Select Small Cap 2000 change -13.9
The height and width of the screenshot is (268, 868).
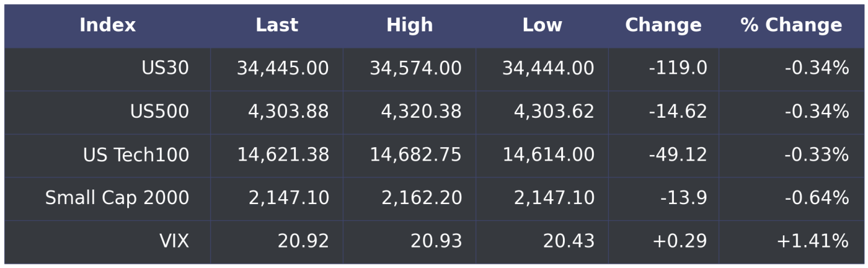pos(684,199)
